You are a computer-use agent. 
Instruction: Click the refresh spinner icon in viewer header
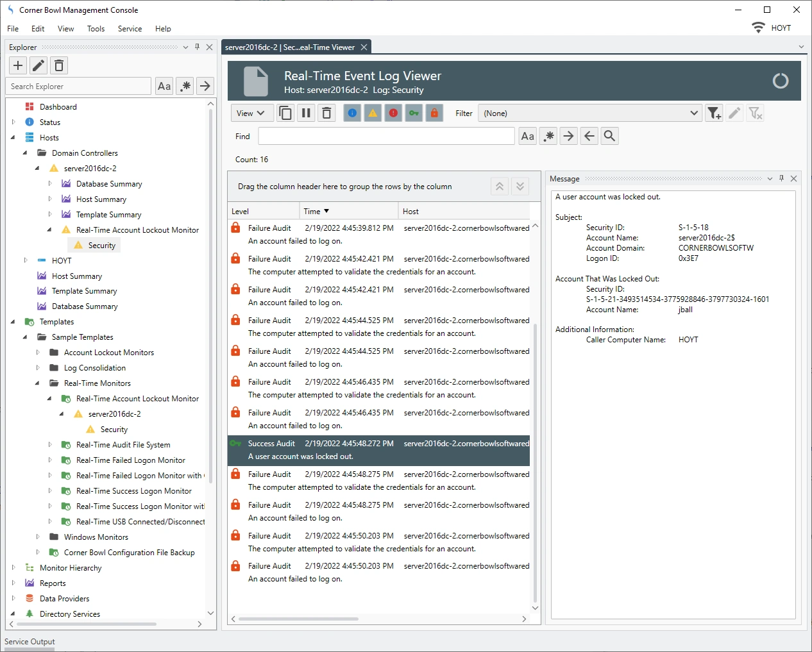pyautogui.click(x=780, y=81)
